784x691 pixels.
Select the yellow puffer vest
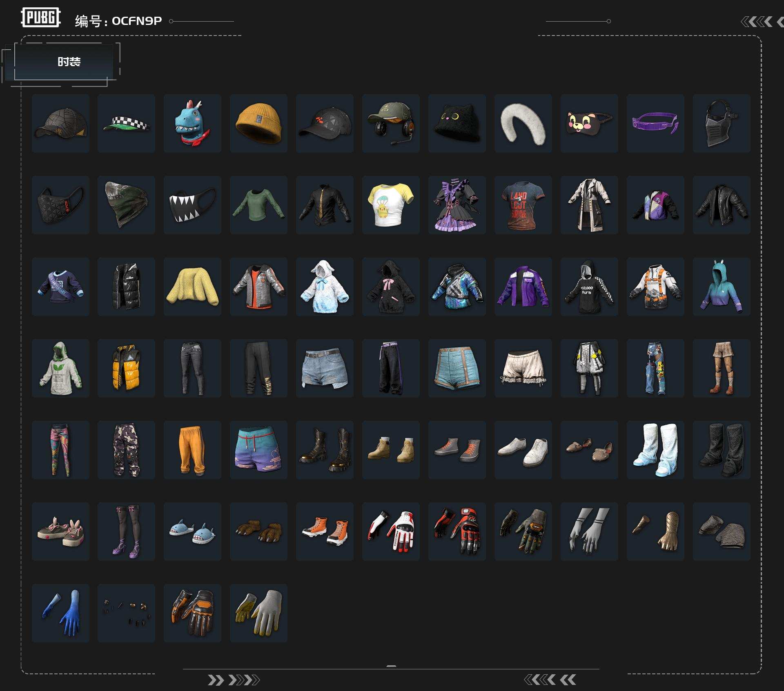coord(126,368)
